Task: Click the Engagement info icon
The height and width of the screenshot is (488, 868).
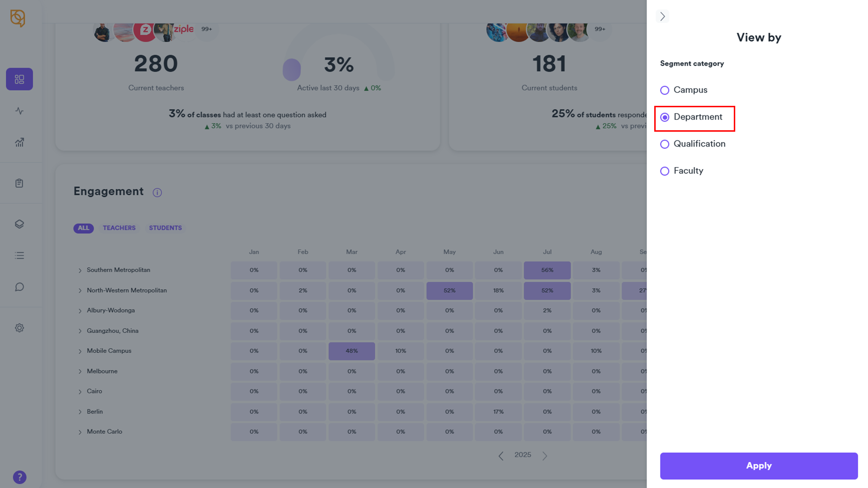Action: coord(157,193)
